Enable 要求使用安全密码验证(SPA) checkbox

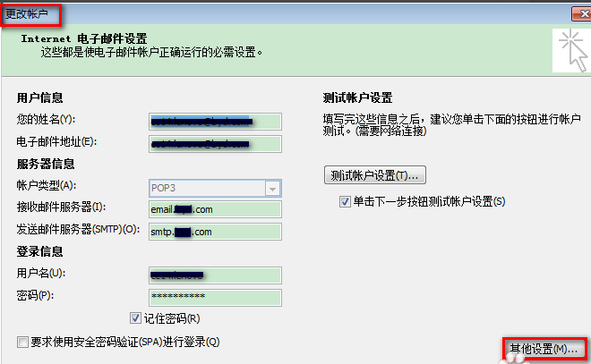pyautogui.click(x=22, y=342)
